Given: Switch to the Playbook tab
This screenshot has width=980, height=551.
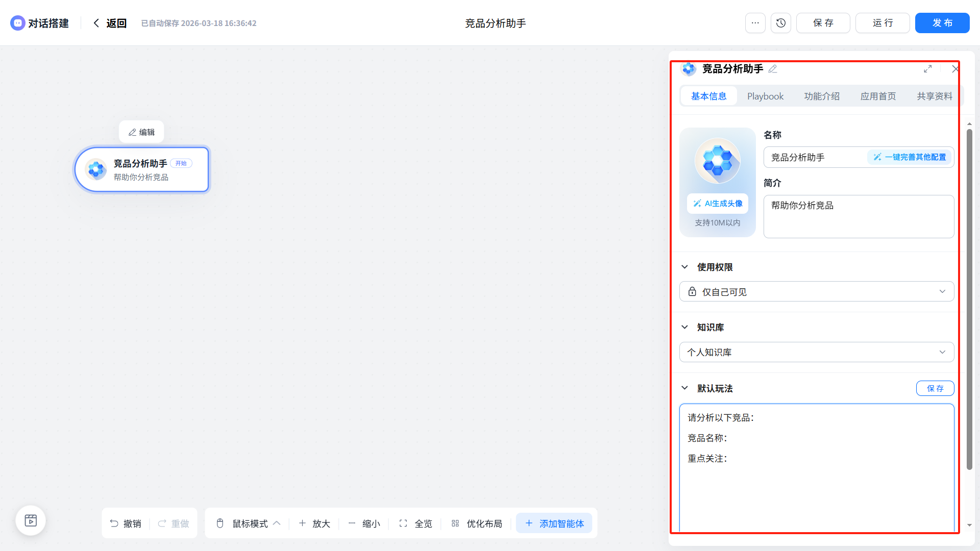Looking at the screenshot, I should tap(765, 96).
